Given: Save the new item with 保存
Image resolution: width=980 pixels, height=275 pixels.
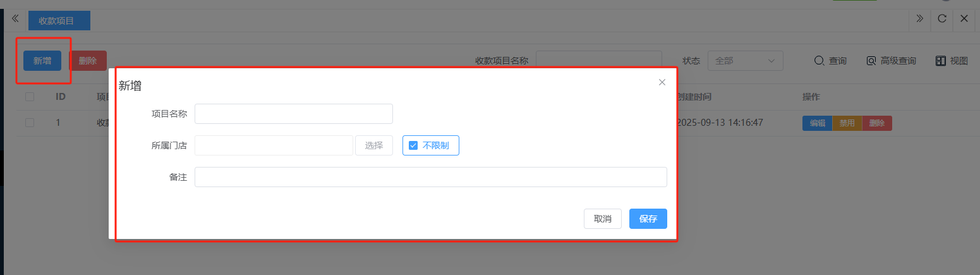Looking at the screenshot, I should coord(648,219).
